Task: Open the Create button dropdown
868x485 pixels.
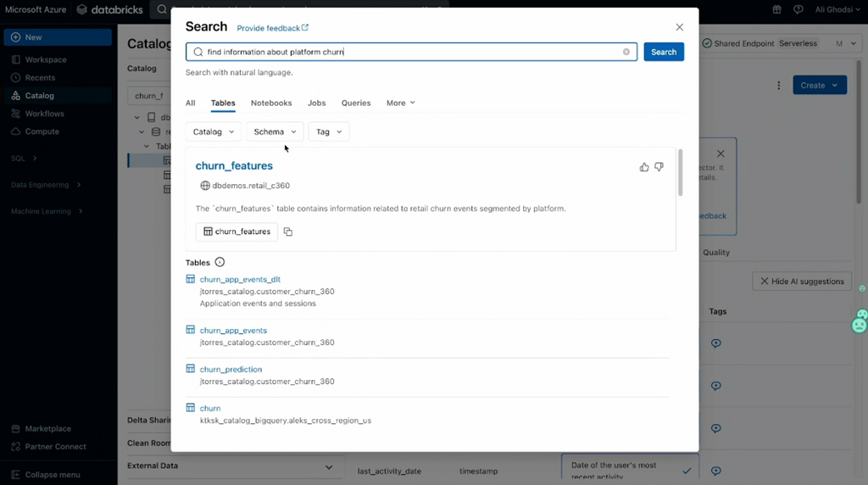Action: pyautogui.click(x=820, y=86)
